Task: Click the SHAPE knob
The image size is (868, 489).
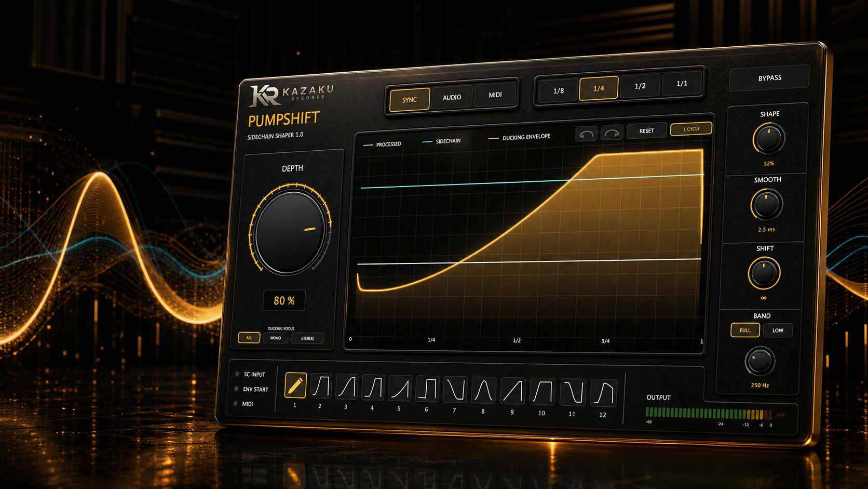Action: [x=769, y=138]
